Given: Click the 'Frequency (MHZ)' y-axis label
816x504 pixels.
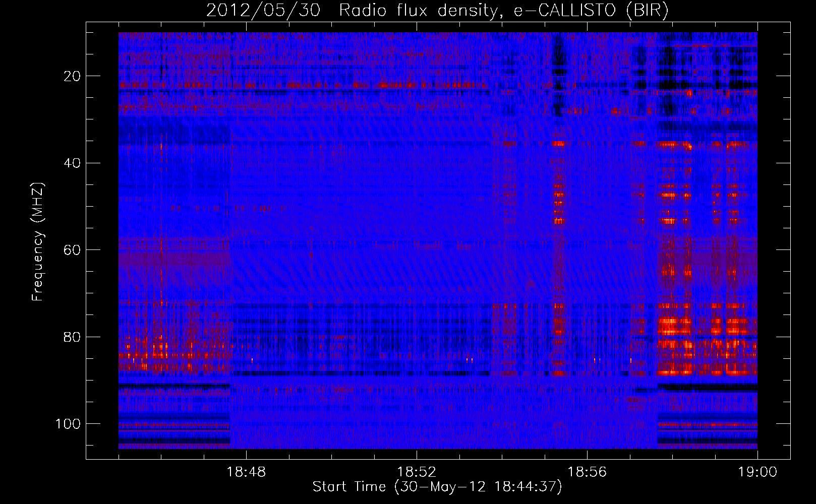Looking at the screenshot, I should (38, 242).
